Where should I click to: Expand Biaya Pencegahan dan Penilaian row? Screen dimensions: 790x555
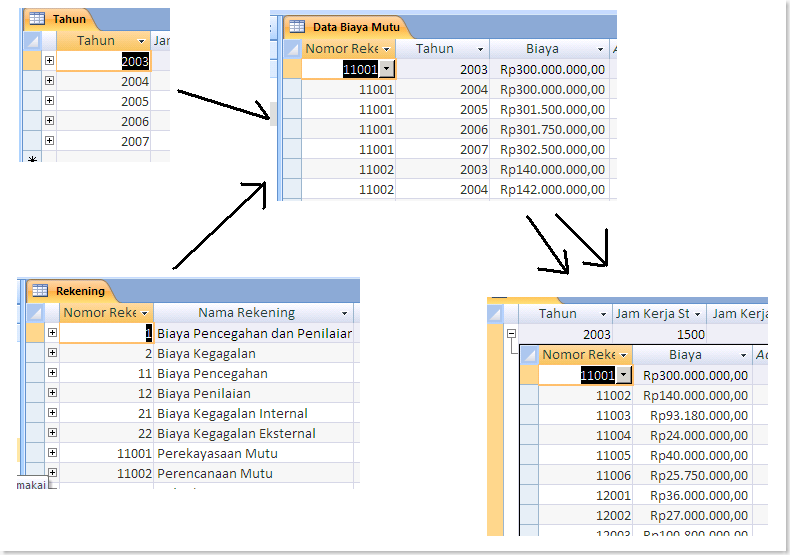click(52, 332)
